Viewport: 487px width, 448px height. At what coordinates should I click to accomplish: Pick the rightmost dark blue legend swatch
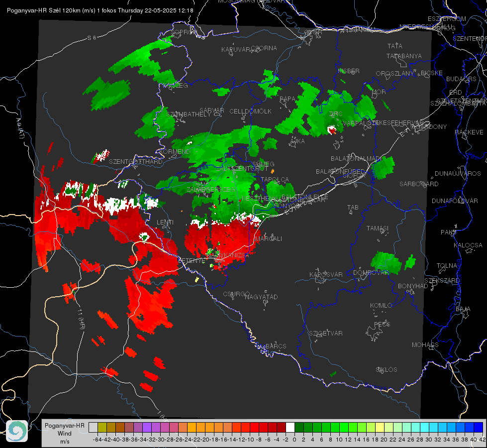click(x=479, y=427)
